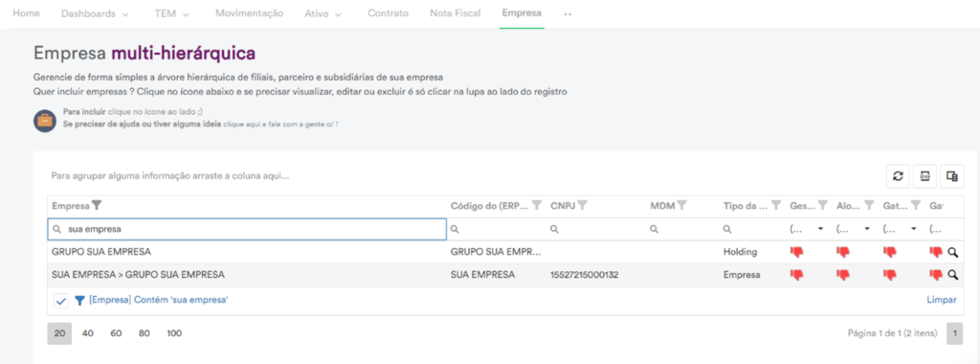Click the Empresa filter input containing 'sua empresa'
The height and width of the screenshot is (364, 980).
(x=247, y=230)
